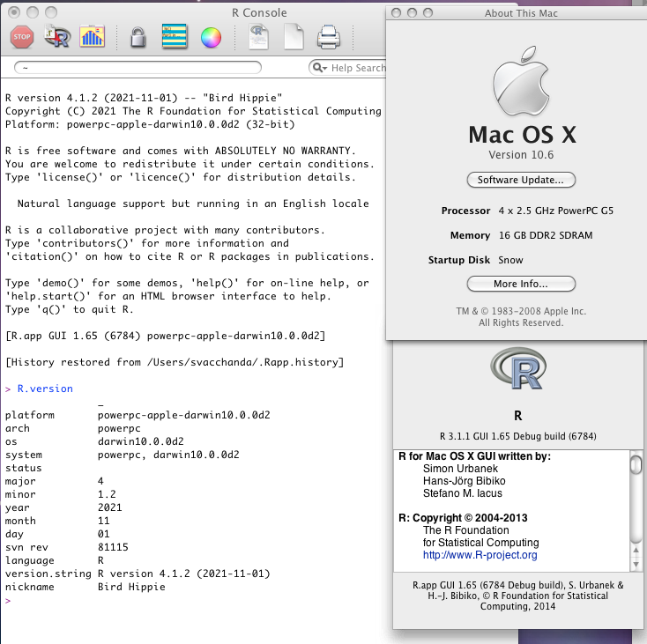
Task: Click the working directory path field
Action: coord(138,68)
